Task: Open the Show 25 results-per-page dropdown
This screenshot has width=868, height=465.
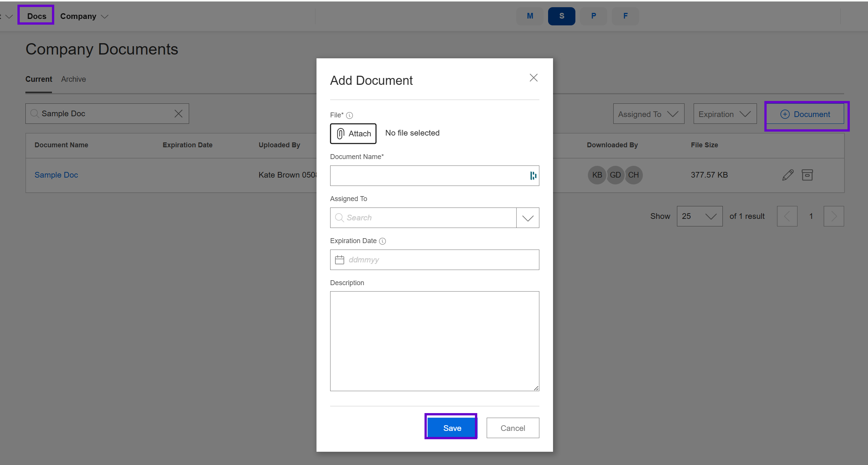Action: [x=699, y=216]
